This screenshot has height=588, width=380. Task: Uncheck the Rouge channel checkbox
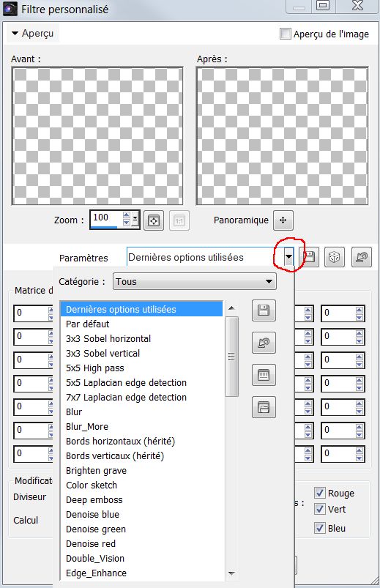click(x=320, y=493)
